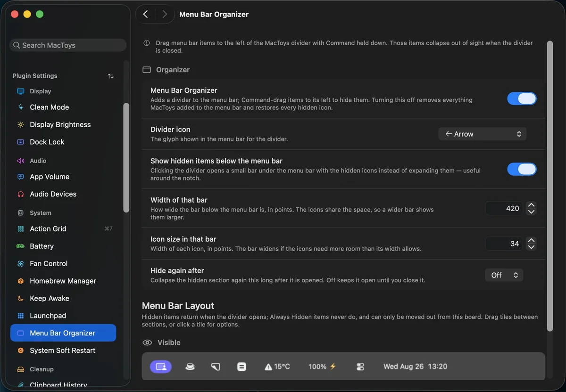Click the Organizer section window icon

point(147,70)
